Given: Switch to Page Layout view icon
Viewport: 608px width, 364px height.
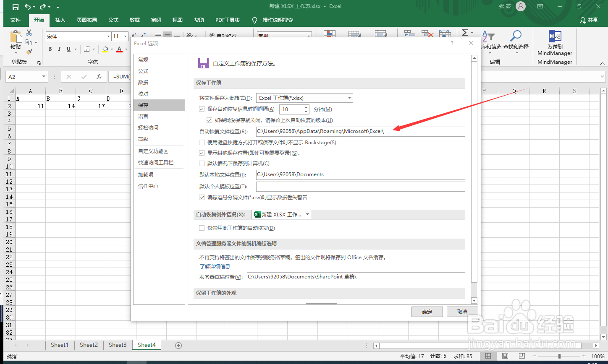Looking at the screenshot, I should (x=505, y=356).
